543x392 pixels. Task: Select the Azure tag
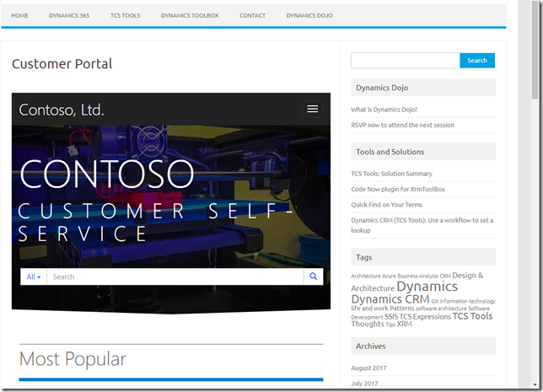click(389, 276)
